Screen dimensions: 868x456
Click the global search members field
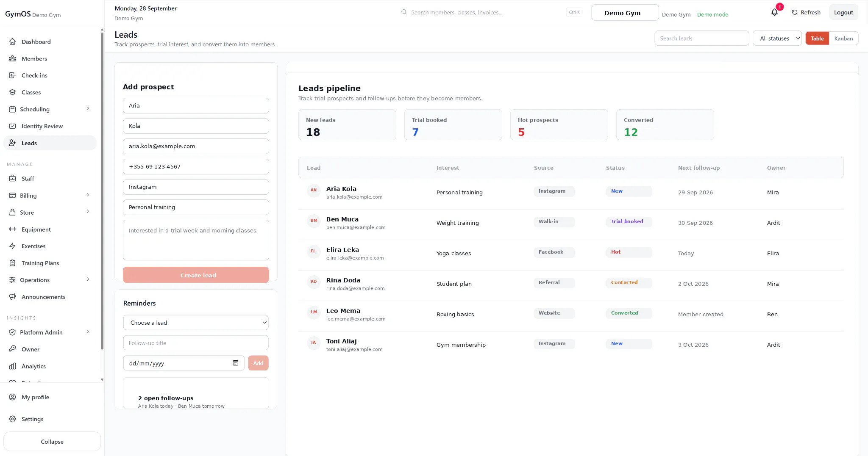click(492, 12)
